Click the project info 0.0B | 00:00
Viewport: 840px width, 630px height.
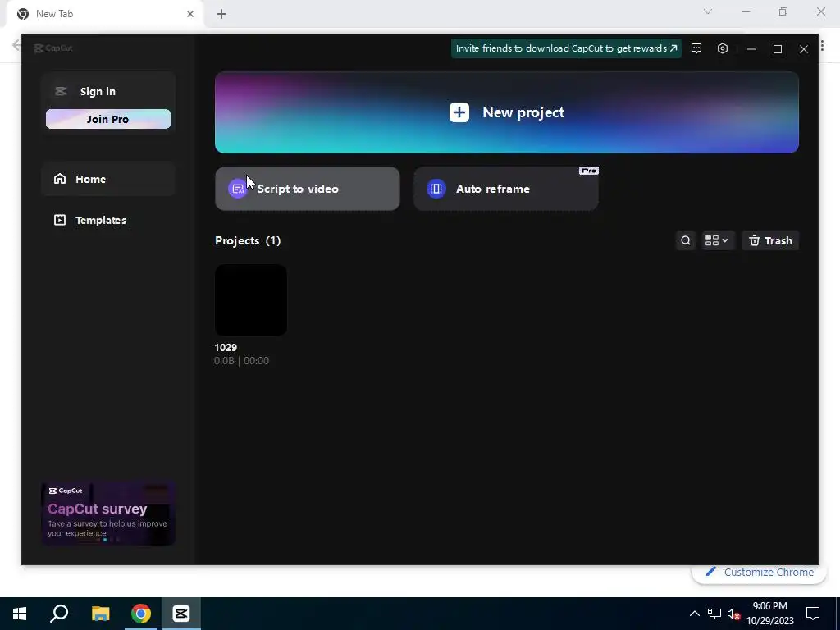(242, 361)
